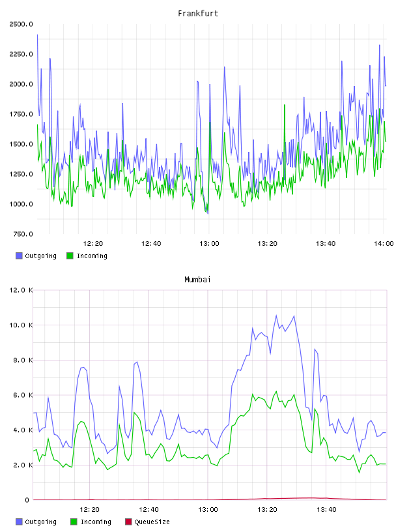Click the 2.0 K y-axis label in the Mumbai chart
The image size is (396, 532).
click(x=23, y=465)
